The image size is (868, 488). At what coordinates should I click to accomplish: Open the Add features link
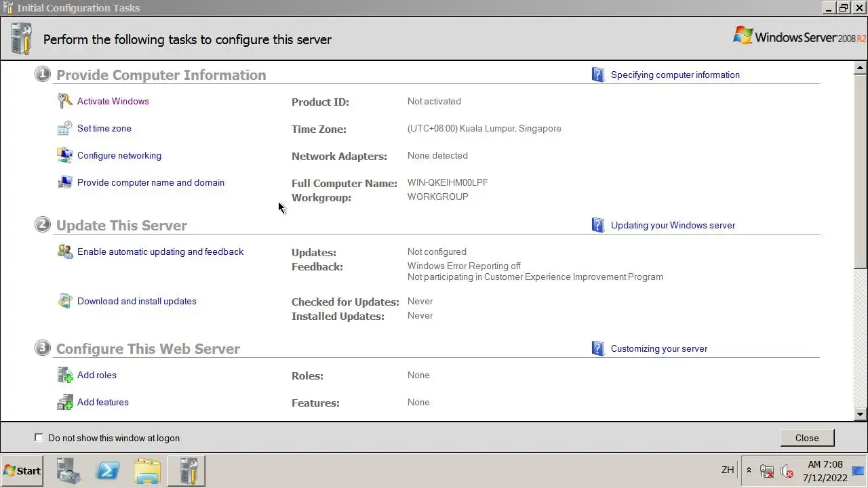click(103, 402)
